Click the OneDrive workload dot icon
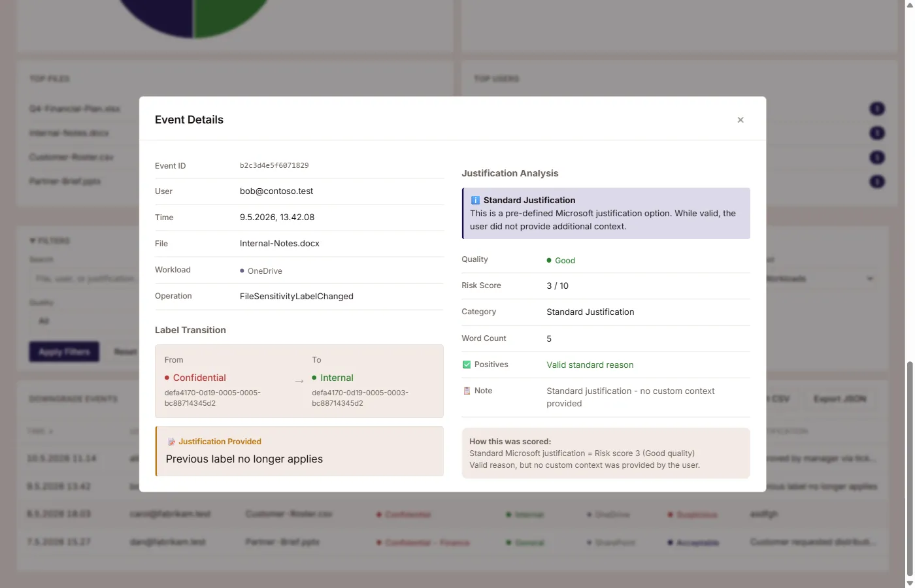The width and height of the screenshot is (915, 588). click(242, 270)
